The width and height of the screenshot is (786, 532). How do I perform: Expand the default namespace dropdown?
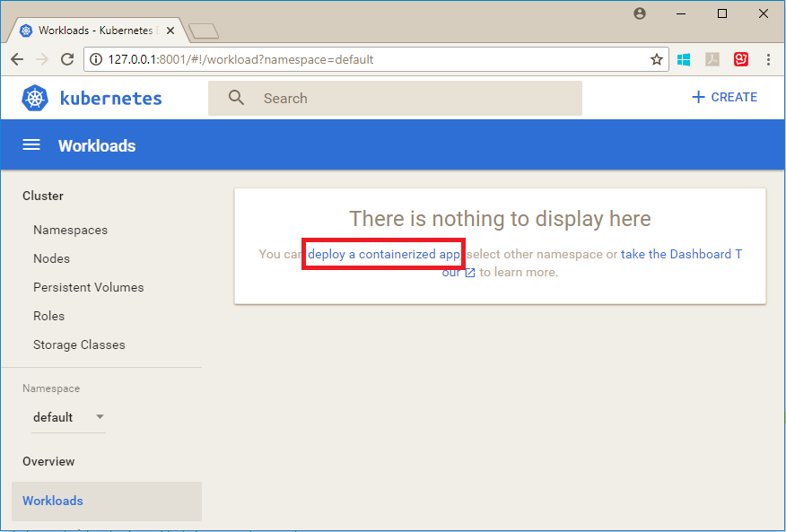(x=69, y=417)
